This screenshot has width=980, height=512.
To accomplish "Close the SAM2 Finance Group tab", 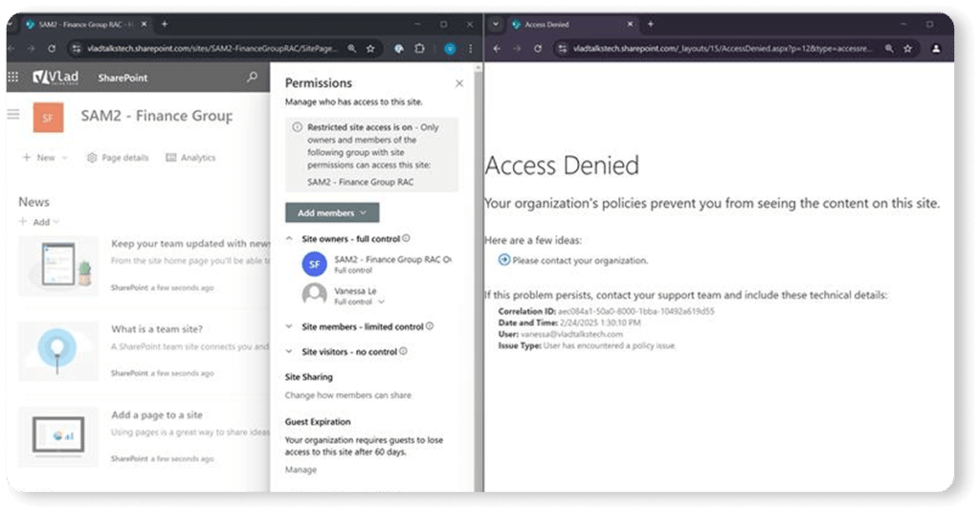I will pos(144,24).
